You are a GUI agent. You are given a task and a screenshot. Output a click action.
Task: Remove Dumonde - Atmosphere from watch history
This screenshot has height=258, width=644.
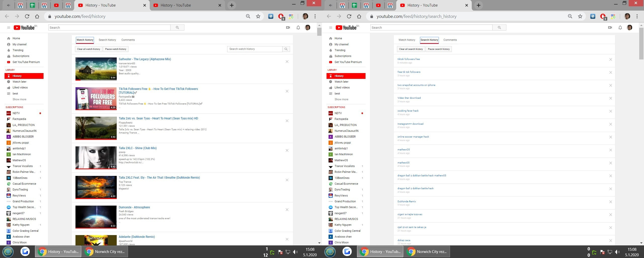[x=287, y=210]
